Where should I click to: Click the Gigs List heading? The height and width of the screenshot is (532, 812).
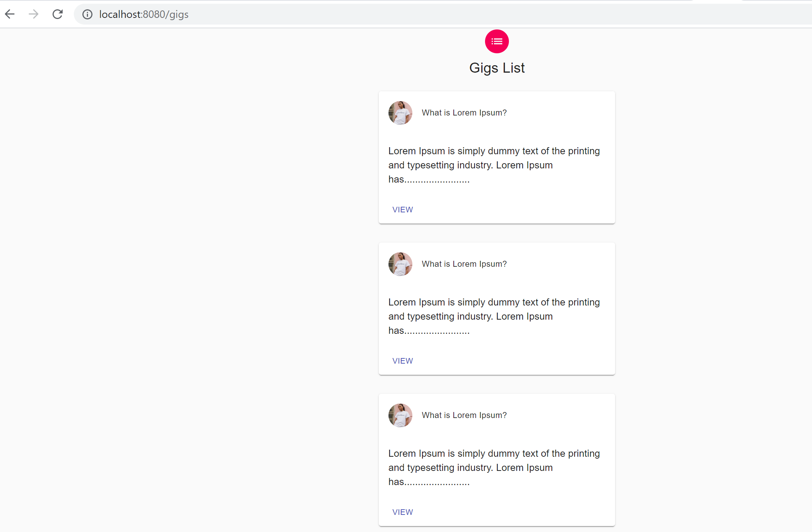pos(497,68)
